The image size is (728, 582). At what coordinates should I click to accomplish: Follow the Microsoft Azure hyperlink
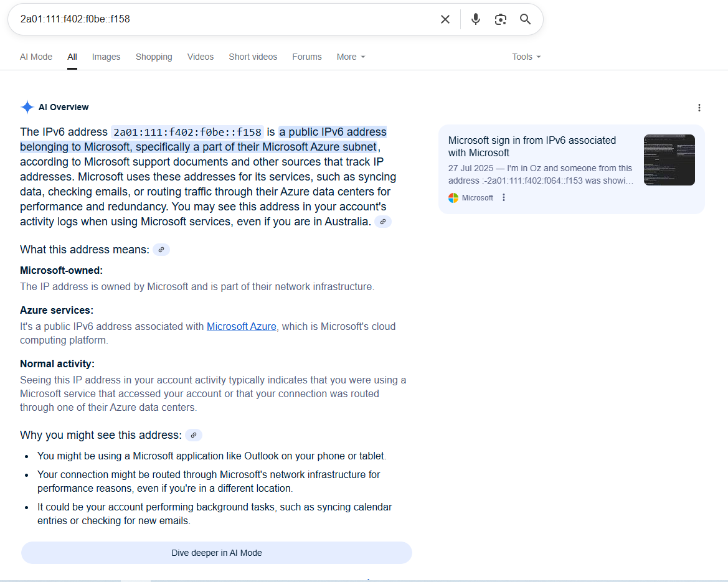click(242, 327)
